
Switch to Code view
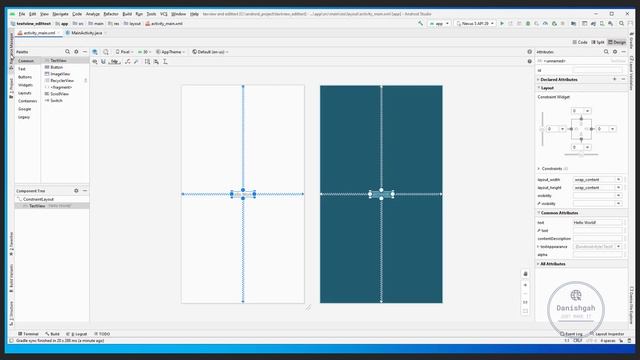pos(580,42)
